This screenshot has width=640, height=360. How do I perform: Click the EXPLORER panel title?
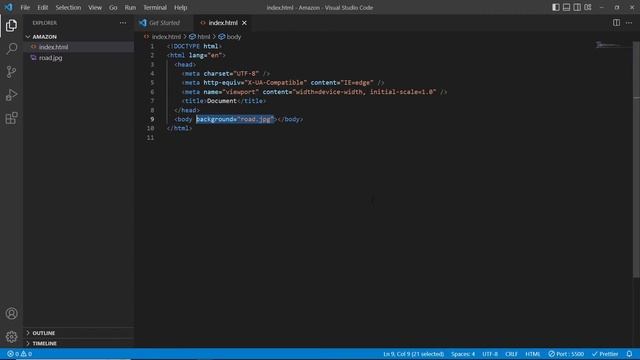(x=44, y=23)
